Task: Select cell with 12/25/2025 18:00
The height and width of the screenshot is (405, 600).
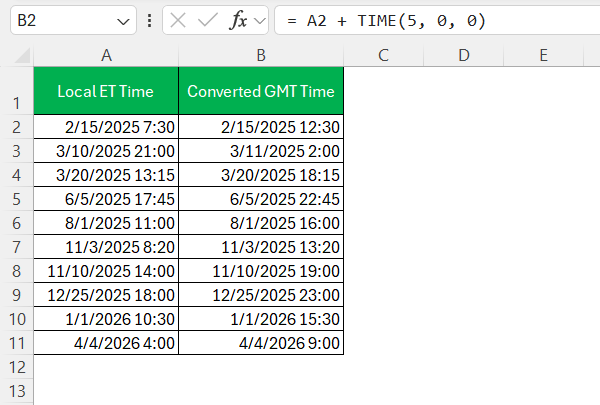Action: click(106, 295)
